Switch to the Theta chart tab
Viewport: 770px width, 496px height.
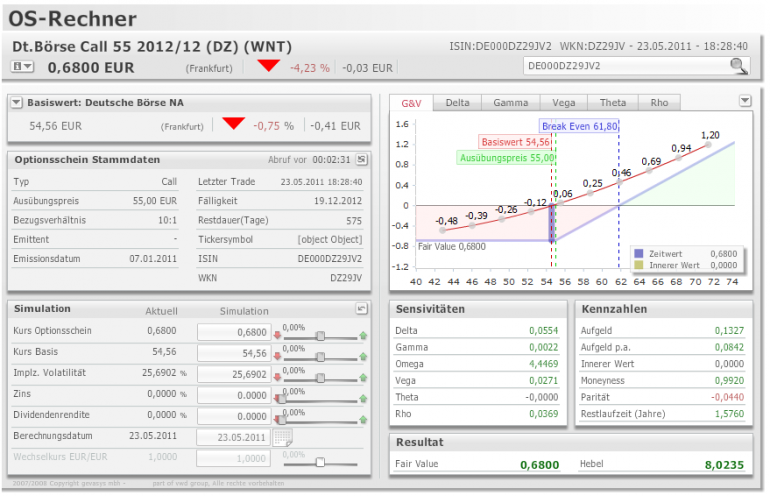tap(612, 103)
